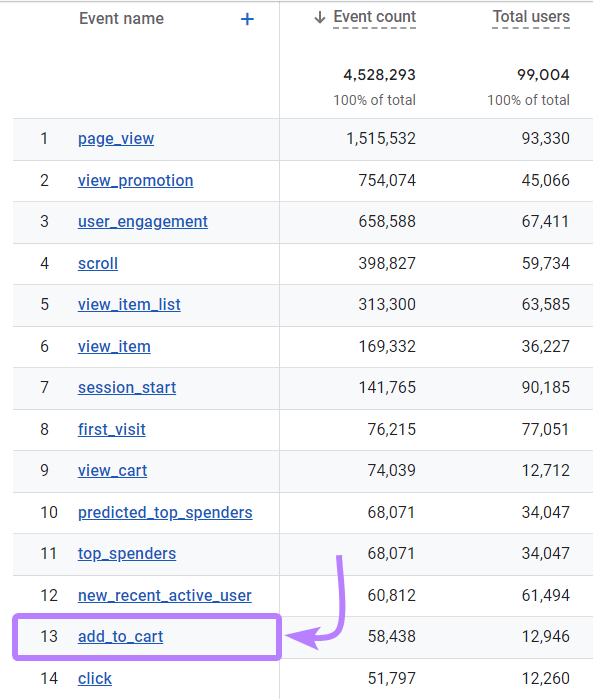Select the 4,528,293 total event count cell
The image size is (593, 699).
pos(379,74)
